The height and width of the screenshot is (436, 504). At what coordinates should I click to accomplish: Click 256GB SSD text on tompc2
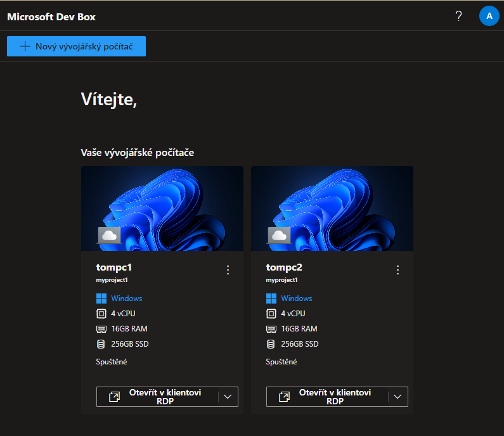pos(300,344)
